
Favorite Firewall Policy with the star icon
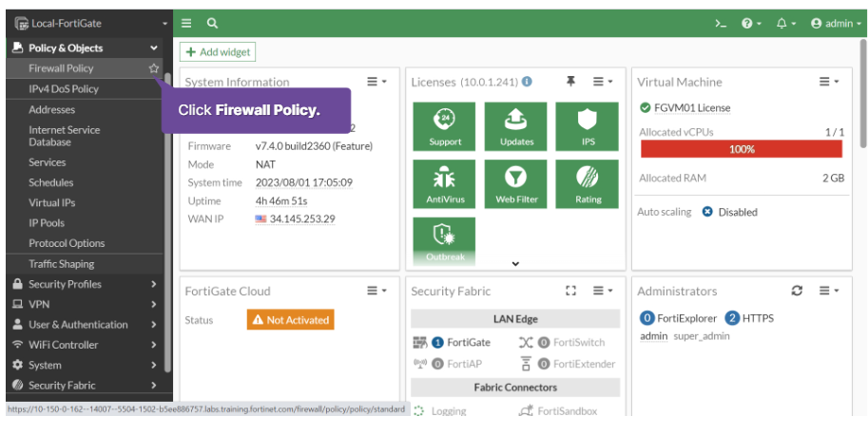click(x=153, y=68)
